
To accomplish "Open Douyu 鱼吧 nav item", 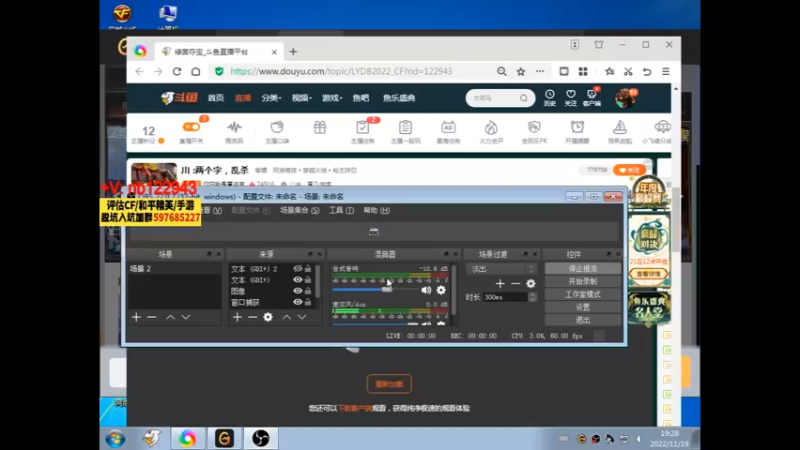I will (x=361, y=98).
